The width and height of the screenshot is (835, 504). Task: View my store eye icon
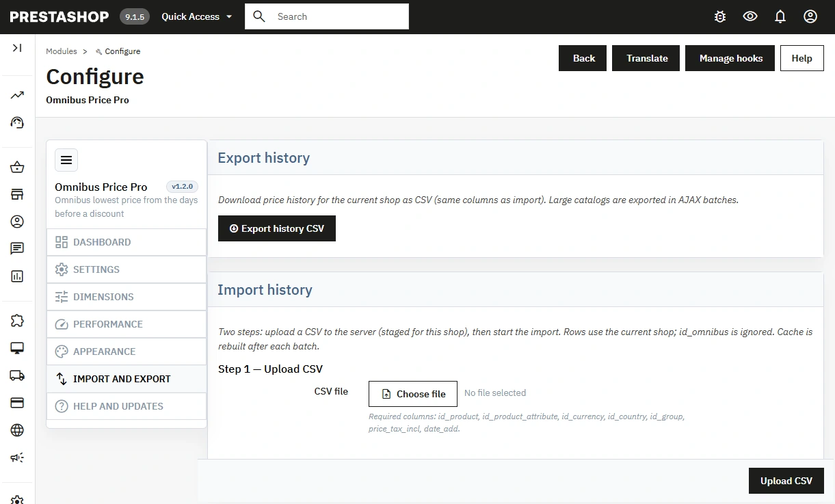[750, 16]
